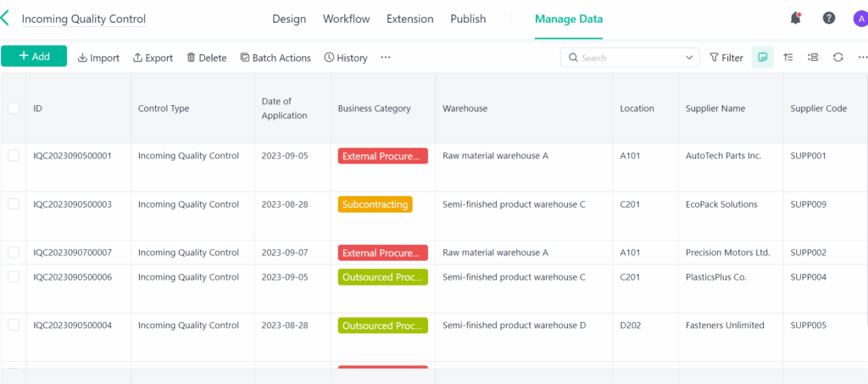This screenshot has width=868, height=384.
Task: Toggle the highlighted green view icon
Action: click(763, 58)
